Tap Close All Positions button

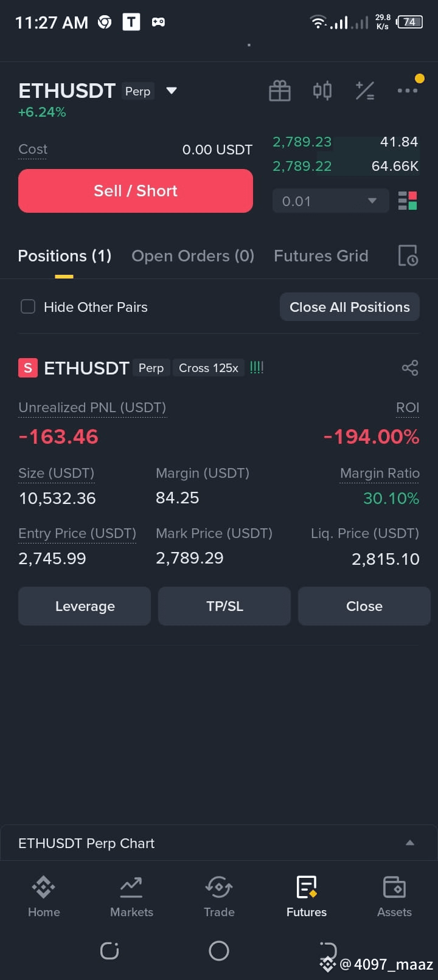click(x=350, y=307)
